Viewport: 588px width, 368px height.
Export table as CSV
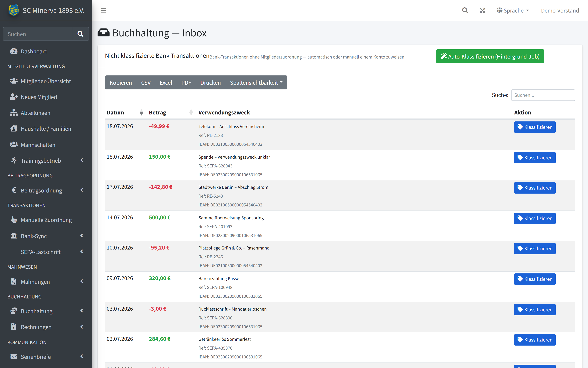point(146,82)
